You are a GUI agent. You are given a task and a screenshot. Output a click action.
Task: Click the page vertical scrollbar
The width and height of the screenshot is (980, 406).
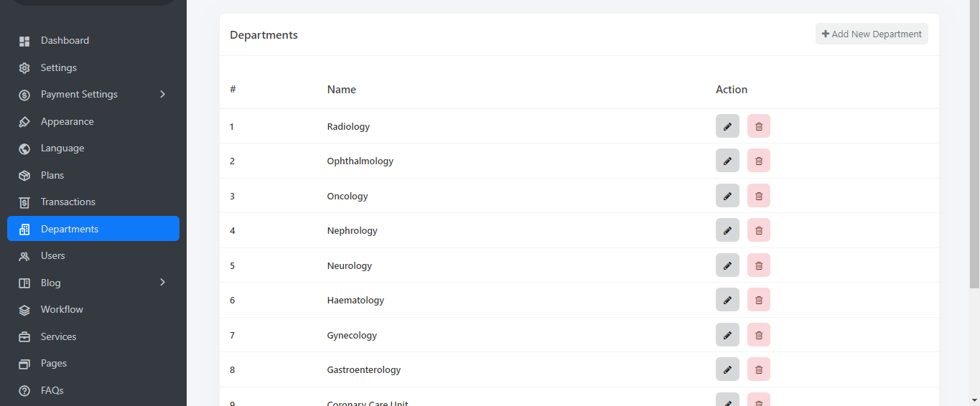[x=974, y=143]
